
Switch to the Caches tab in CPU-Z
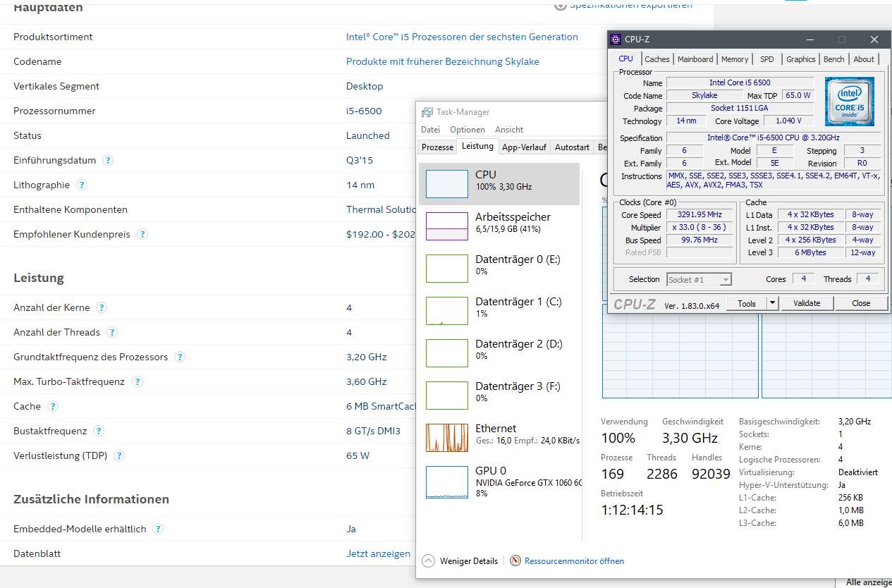point(657,59)
